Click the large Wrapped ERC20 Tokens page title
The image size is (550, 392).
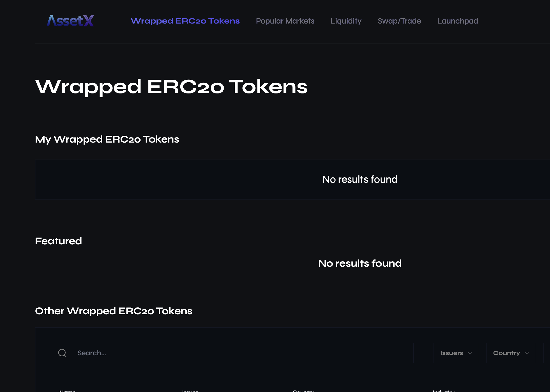(x=171, y=87)
